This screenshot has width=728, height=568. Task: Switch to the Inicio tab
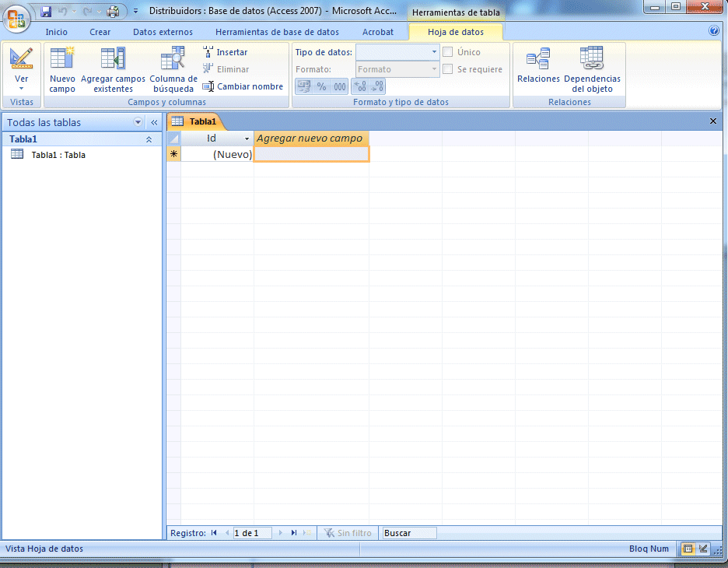point(57,32)
